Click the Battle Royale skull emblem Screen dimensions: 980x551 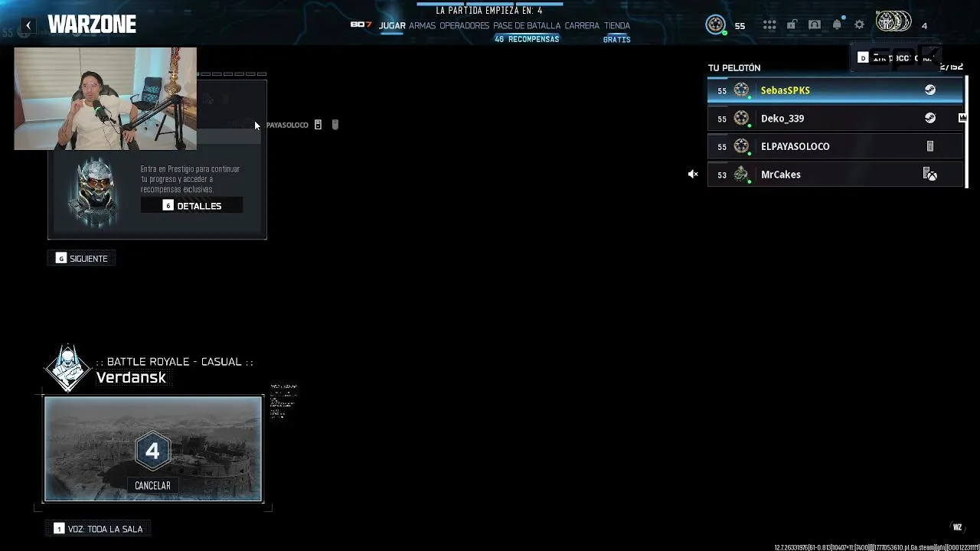point(67,368)
